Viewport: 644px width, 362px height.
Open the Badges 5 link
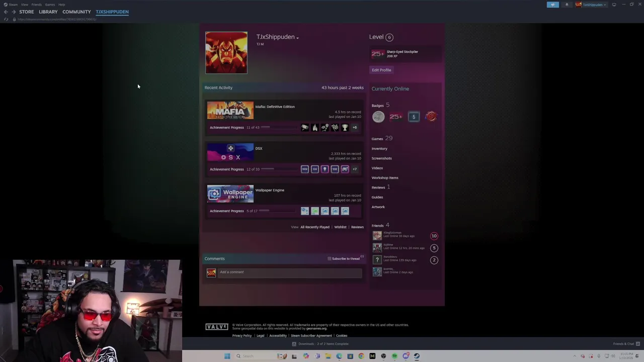point(380,105)
